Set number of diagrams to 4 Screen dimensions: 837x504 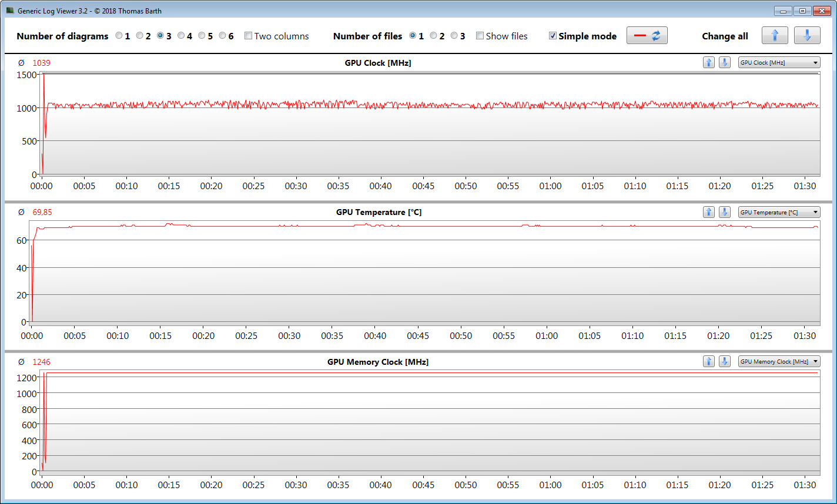(181, 36)
